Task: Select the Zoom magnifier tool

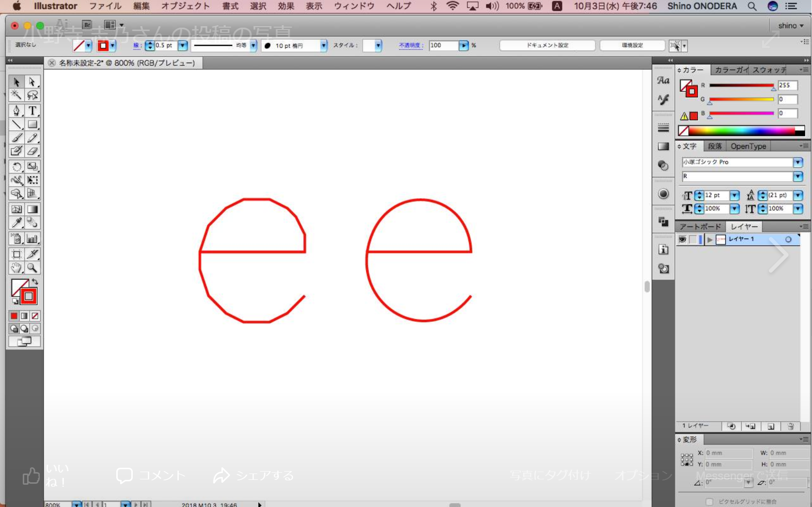Action: pyautogui.click(x=32, y=268)
